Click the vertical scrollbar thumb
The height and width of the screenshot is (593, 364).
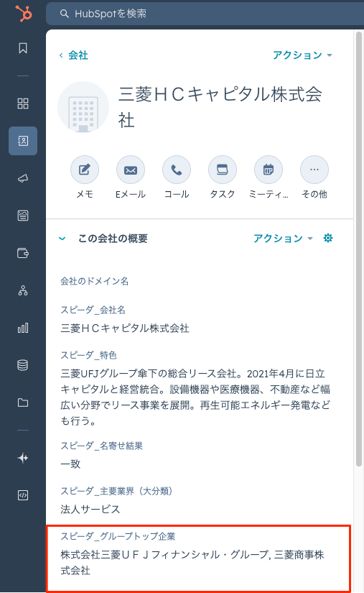tap(359, 249)
